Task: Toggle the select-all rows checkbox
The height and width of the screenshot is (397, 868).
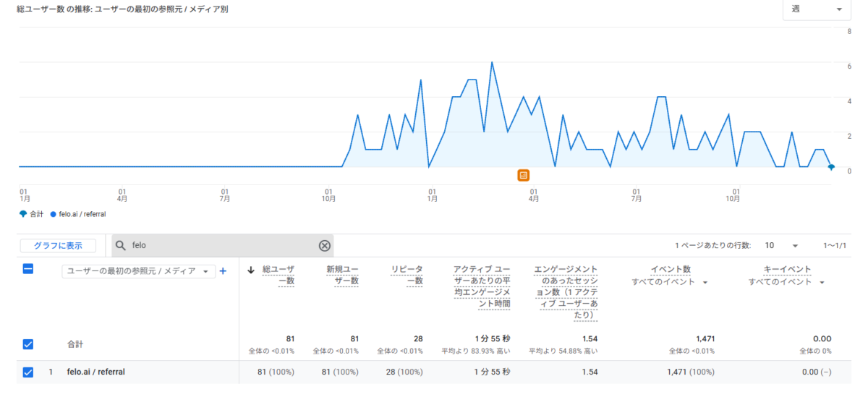Action: click(28, 269)
